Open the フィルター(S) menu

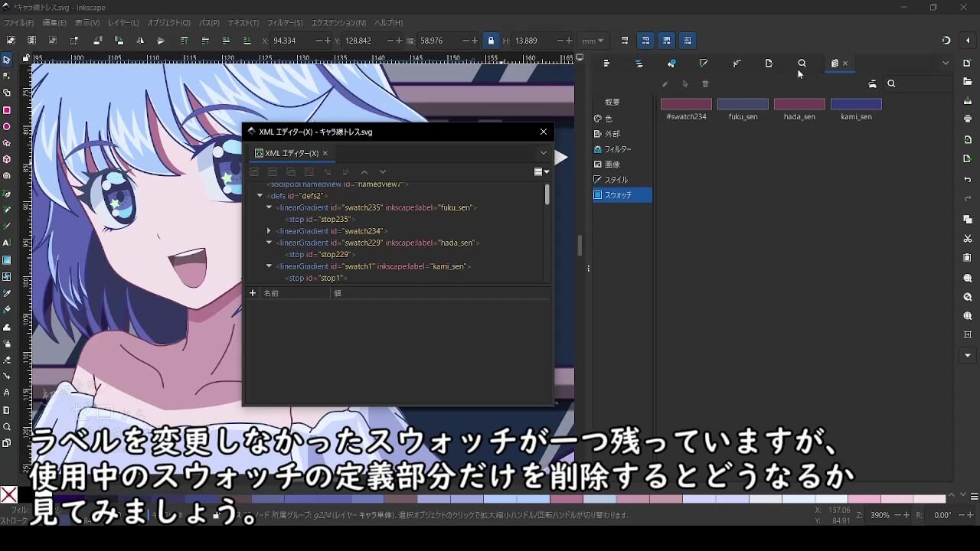point(285,23)
